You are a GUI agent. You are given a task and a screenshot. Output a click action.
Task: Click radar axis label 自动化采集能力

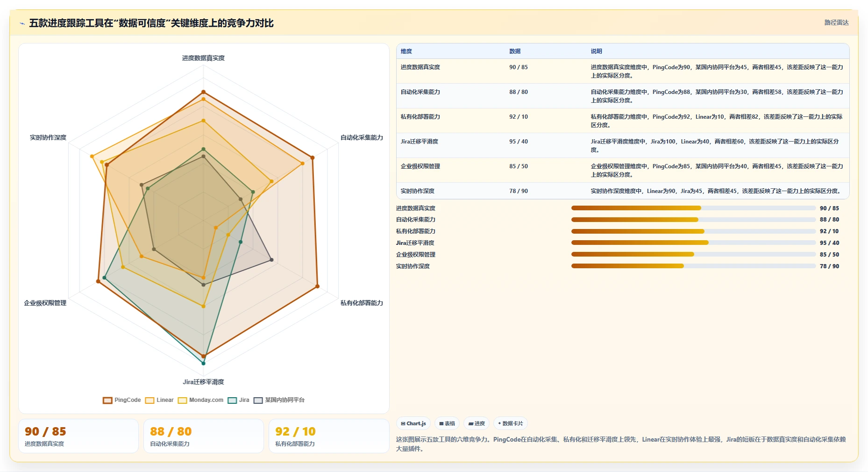click(x=362, y=137)
